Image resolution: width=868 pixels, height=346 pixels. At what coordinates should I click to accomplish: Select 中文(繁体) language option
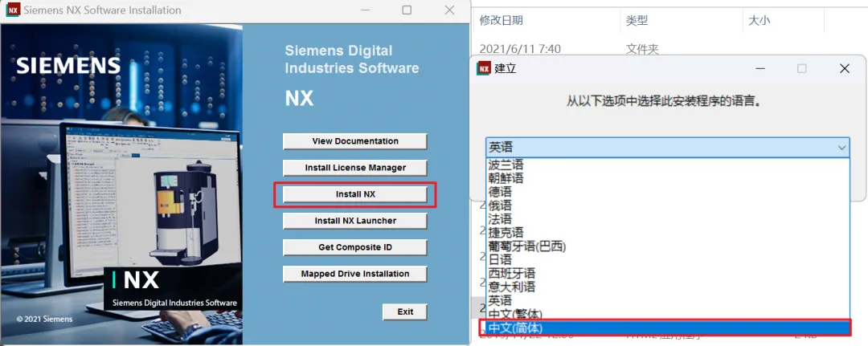tap(668, 313)
